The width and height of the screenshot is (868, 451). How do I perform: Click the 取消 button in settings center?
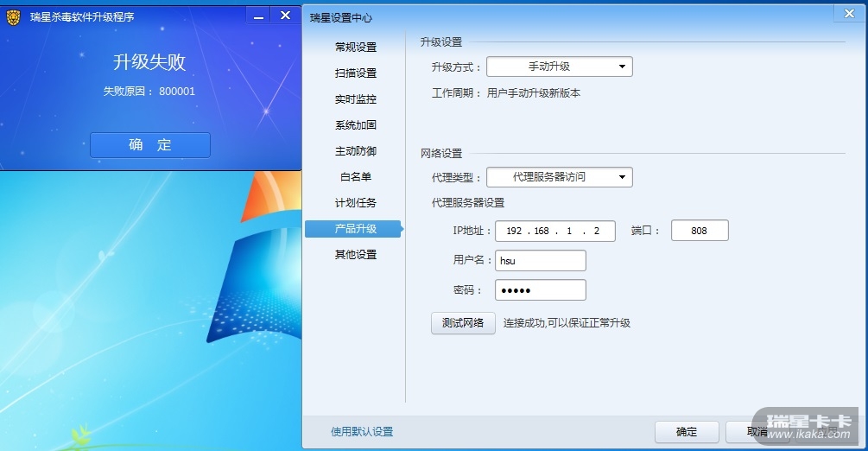tap(757, 432)
